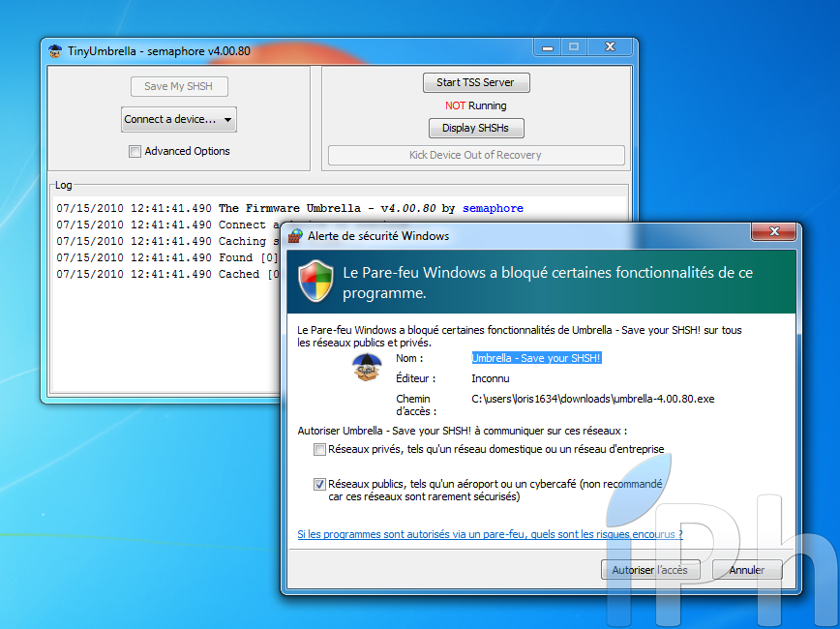Open the Connect a device dropdown
This screenshot has width=840, height=629.
pyautogui.click(x=179, y=119)
